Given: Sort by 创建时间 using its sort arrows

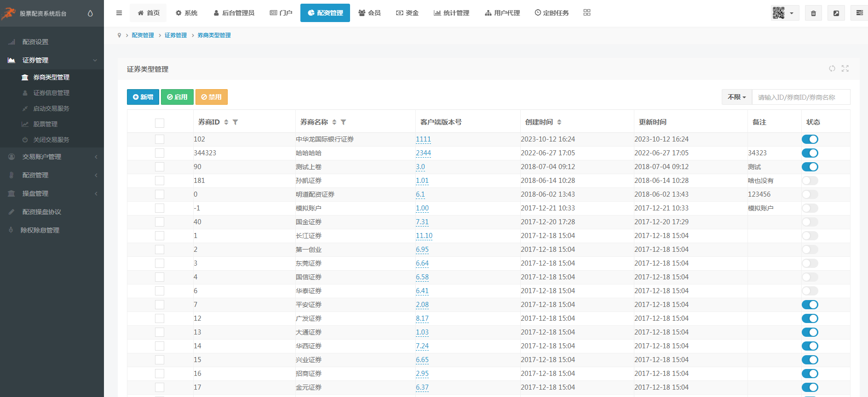Looking at the screenshot, I should (559, 122).
